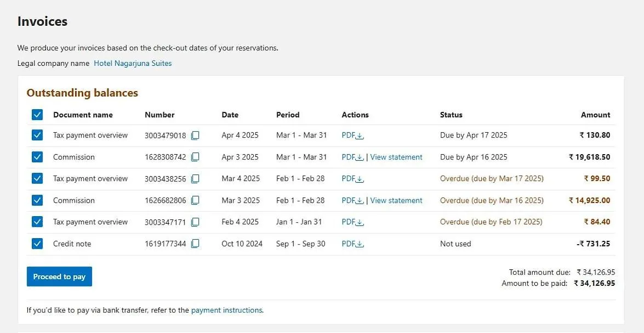The height and width of the screenshot is (333, 644).
Task: Click the Proceed to pay button
Action: point(59,276)
